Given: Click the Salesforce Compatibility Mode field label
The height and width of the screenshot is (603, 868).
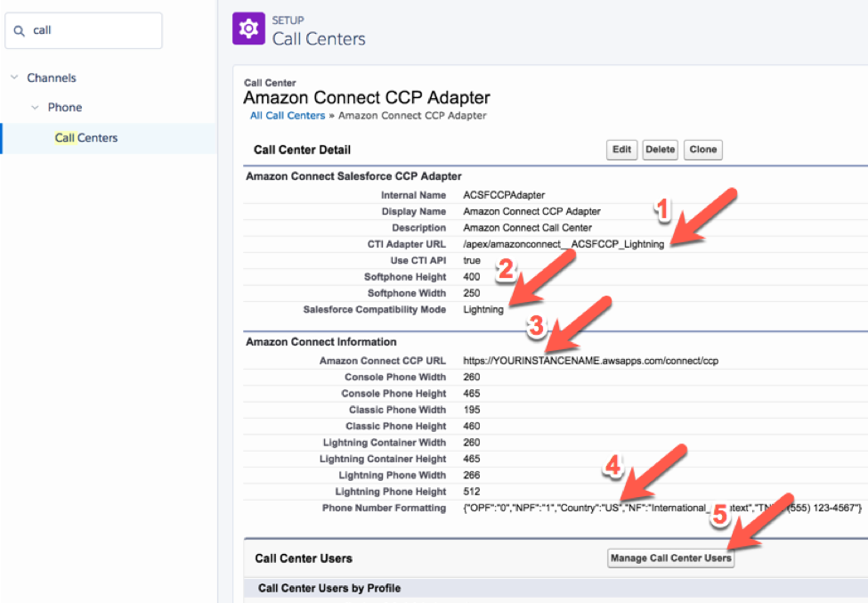Looking at the screenshot, I should (x=374, y=310).
